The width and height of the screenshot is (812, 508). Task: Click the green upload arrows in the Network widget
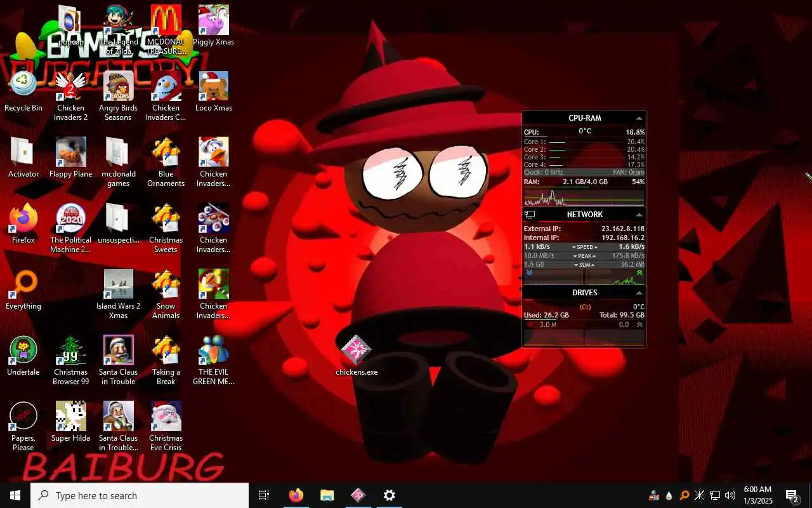coord(639,273)
